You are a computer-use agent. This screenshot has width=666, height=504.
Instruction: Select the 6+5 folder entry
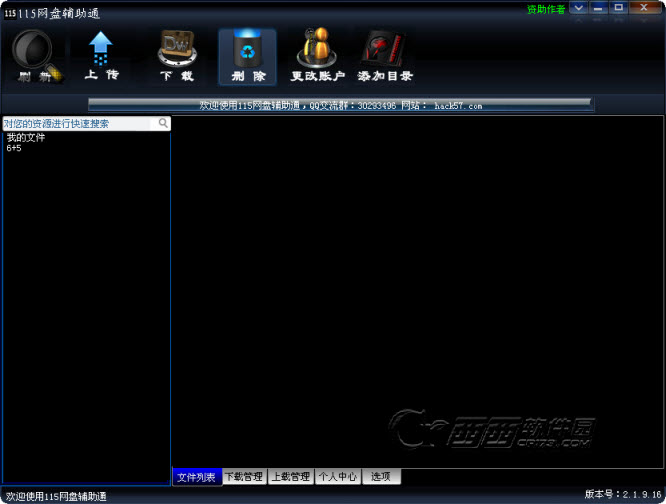click(14, 148)
